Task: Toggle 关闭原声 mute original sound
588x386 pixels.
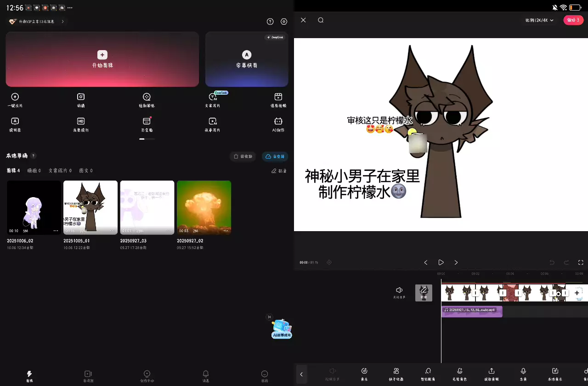Action: pyautogui.click(x=399, y=290)
